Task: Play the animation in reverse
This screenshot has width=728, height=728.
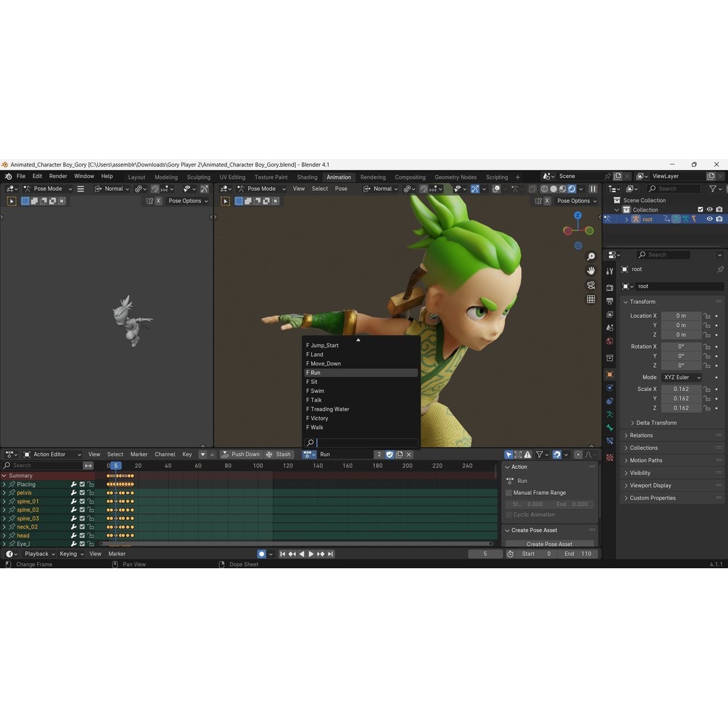Action: pyautogui.click(x=302, y=554)
